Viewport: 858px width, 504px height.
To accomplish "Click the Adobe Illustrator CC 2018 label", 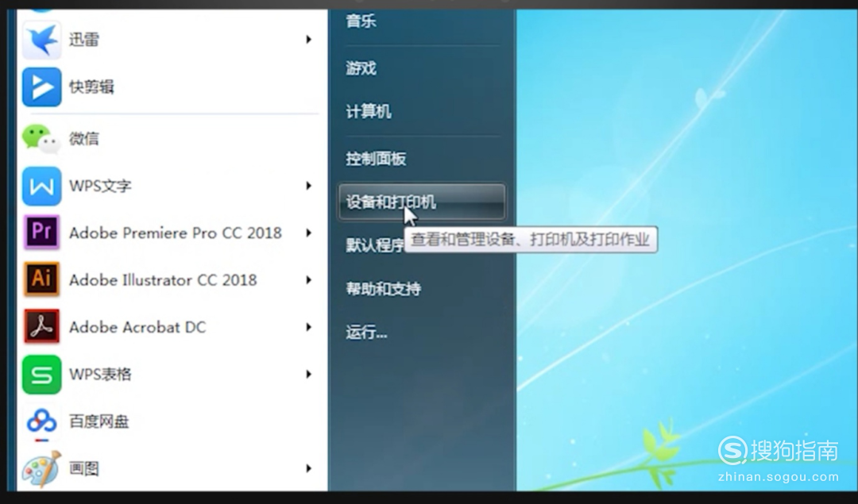I will coord(163,280).
